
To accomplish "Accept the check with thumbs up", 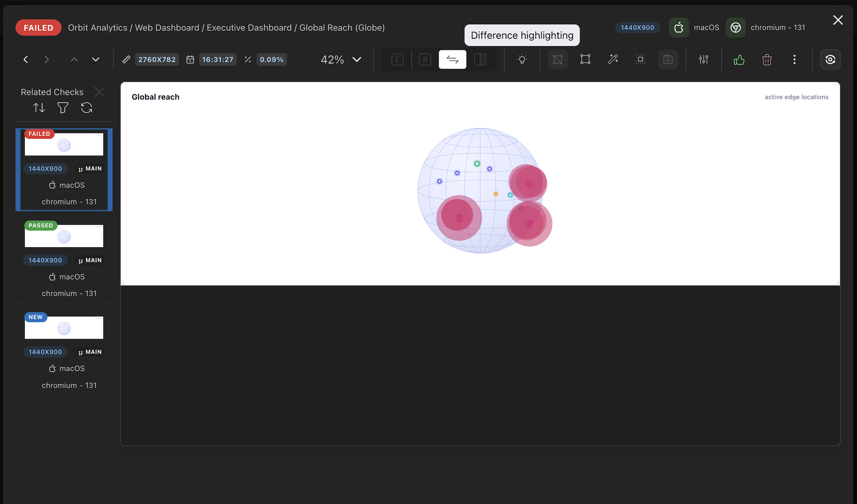I will (739, 60).
